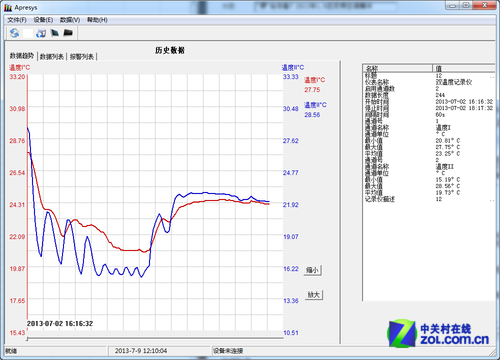The width and height of the screenshot is (500, 360).
Task: Click the teal monitor-shaped toolbar icon
Action: point(55,33)
